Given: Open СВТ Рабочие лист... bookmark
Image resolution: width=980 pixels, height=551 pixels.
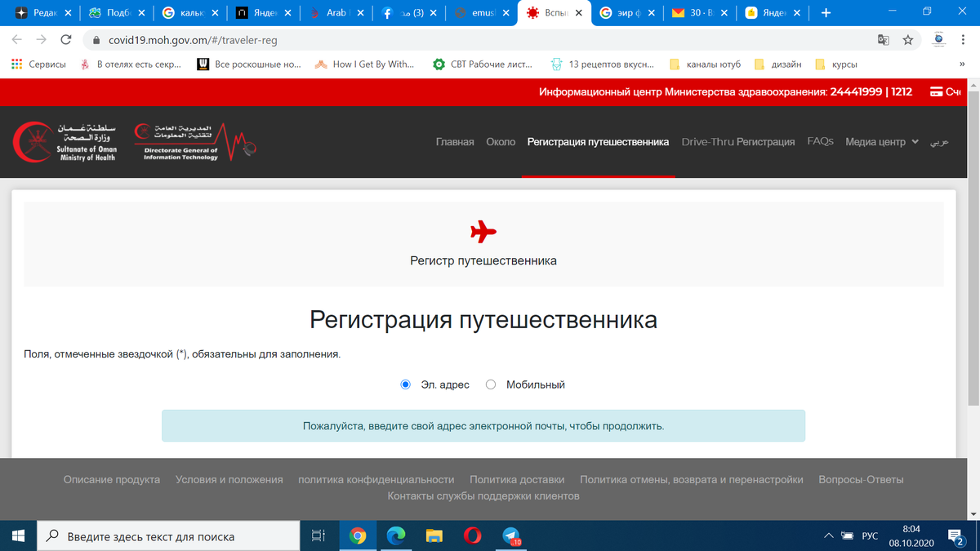Looking at the screenshot, I should point(483,64).
